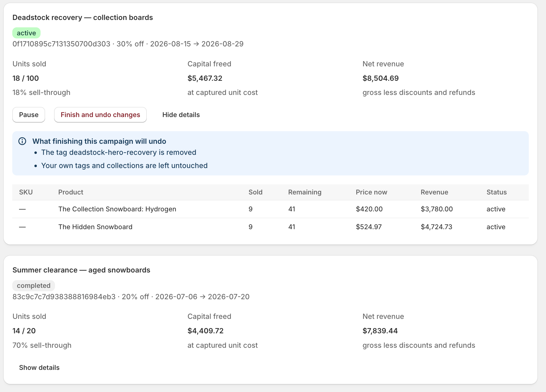Click Your own tags and collections bullet
Image resolution: width=546 pixels, height=392 pixels.
(x=124, y=166)
